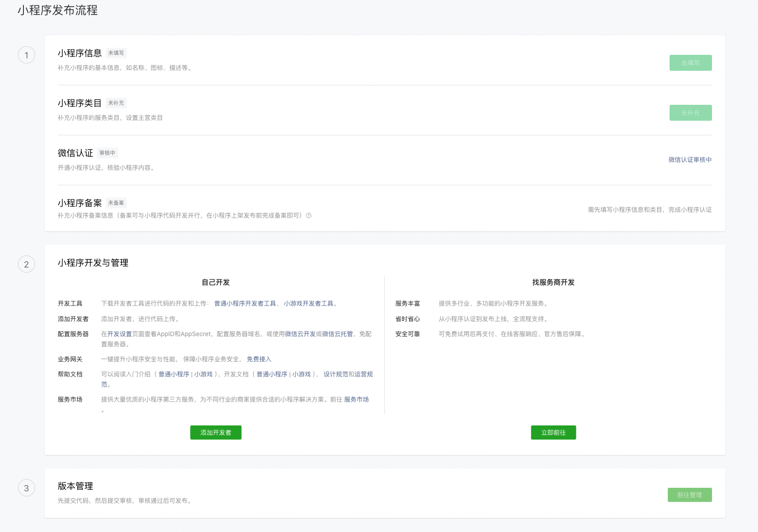Click 前往管理 in the 版本管理 section
This screenshot has width=758, height=532.
689,495
